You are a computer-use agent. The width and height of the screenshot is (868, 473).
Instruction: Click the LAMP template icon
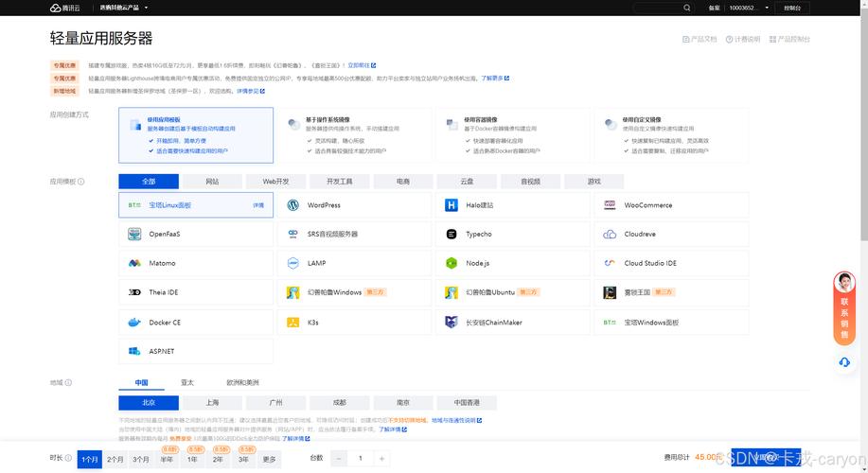pyautogui.click(x=292, y=263)
